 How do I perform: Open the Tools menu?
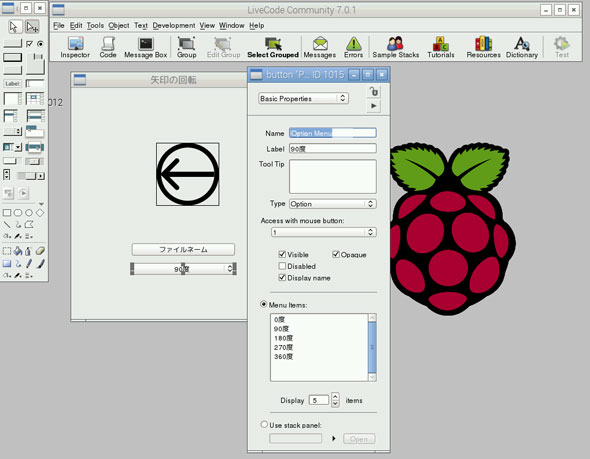tap(95, 26)
